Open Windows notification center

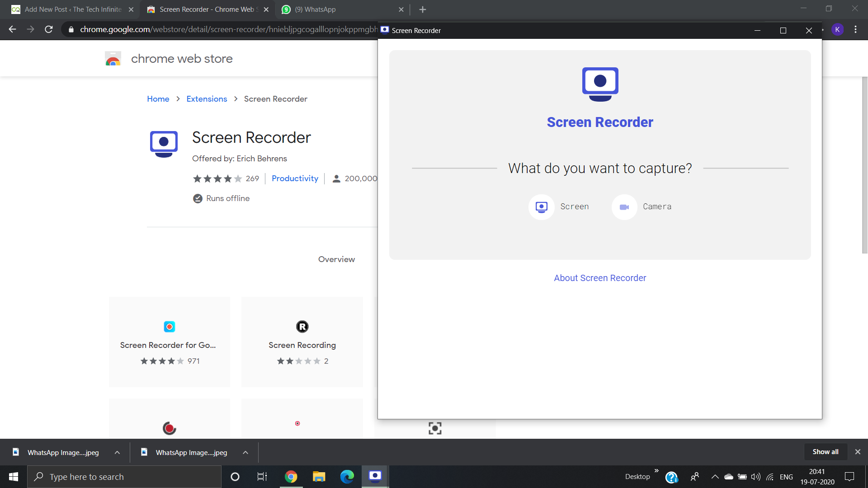849,477
